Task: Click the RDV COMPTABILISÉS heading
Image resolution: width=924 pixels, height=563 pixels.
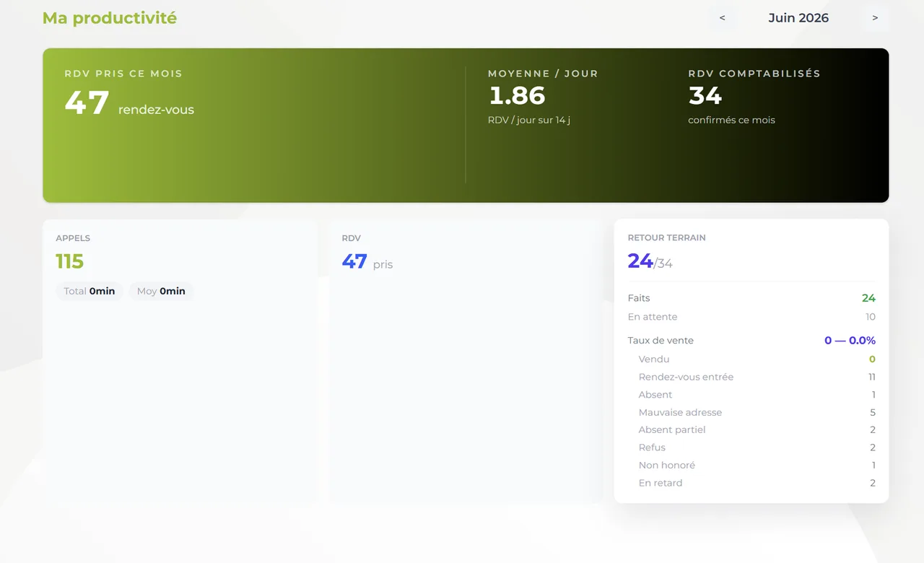Action: click(754, 74)
